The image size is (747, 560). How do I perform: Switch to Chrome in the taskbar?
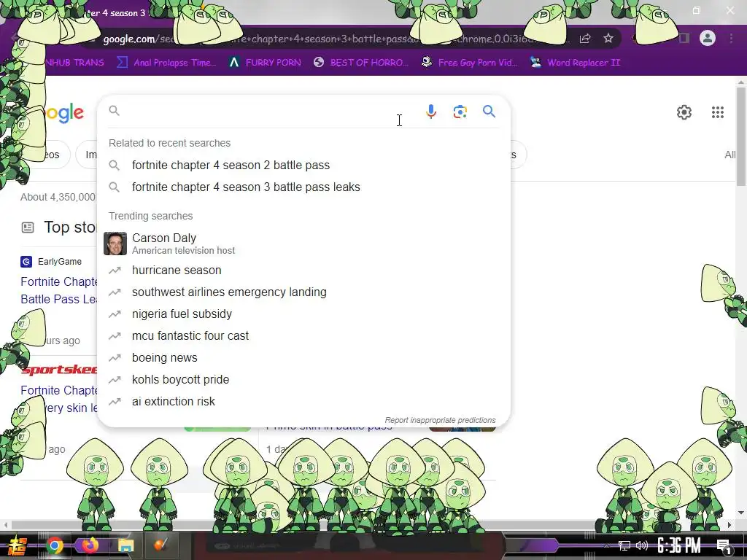[55, 545]
